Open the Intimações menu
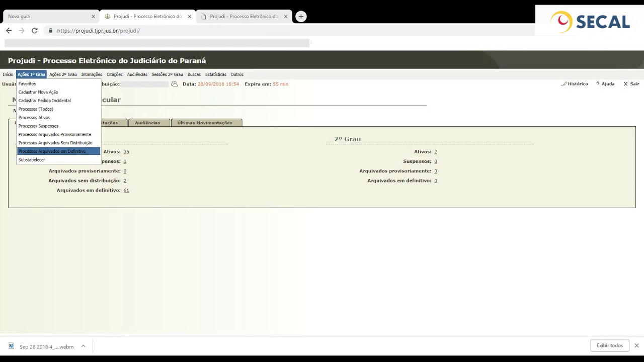 point(92,74)
